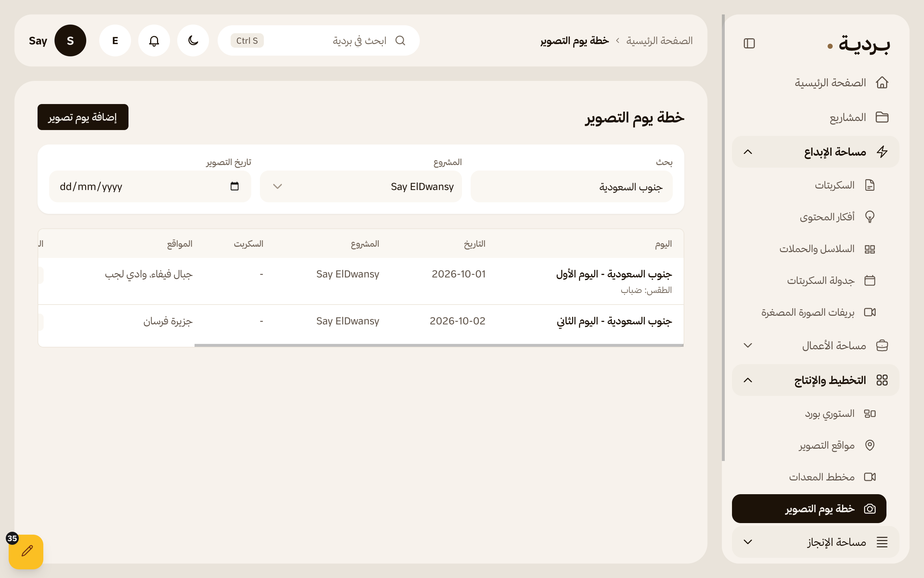Toggle dark mode with the moon icon
The width and height of the screenshot is (924, 578).
[193, 40]
